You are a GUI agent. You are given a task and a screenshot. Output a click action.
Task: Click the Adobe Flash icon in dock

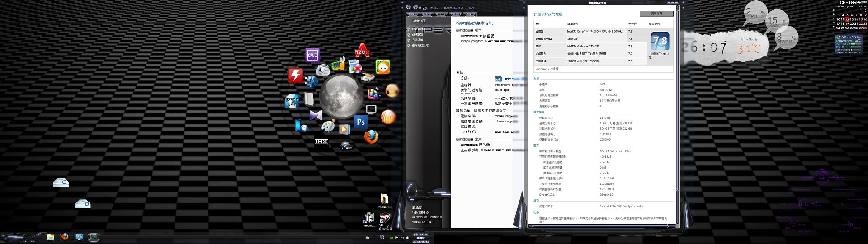pyautogui.click(x=296, y=75)
